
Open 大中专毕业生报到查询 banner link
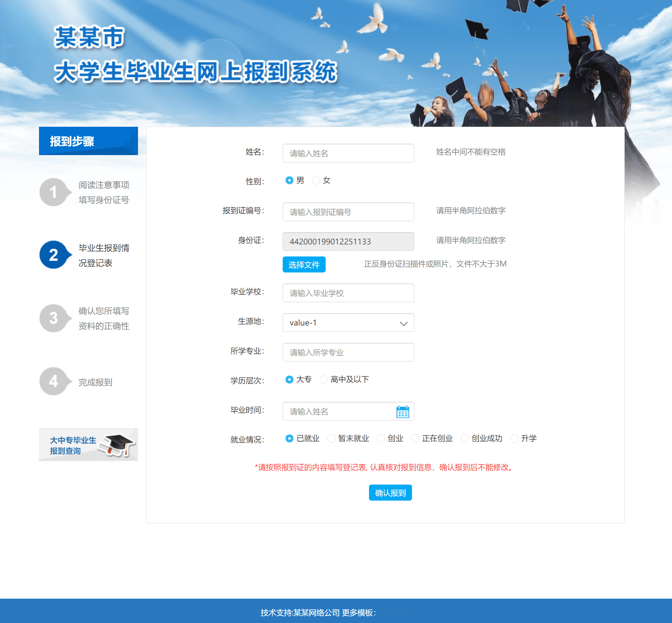coord(88,445)
